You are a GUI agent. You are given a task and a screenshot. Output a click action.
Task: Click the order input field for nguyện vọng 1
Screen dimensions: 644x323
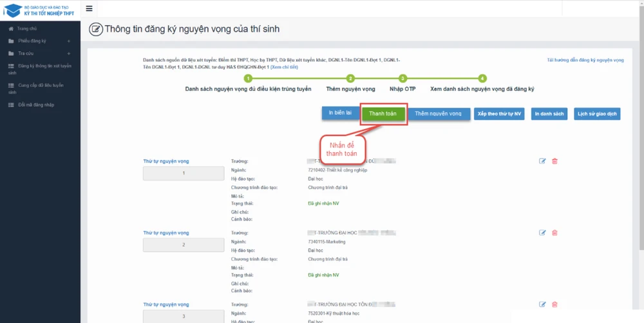(x=184, y=173)
